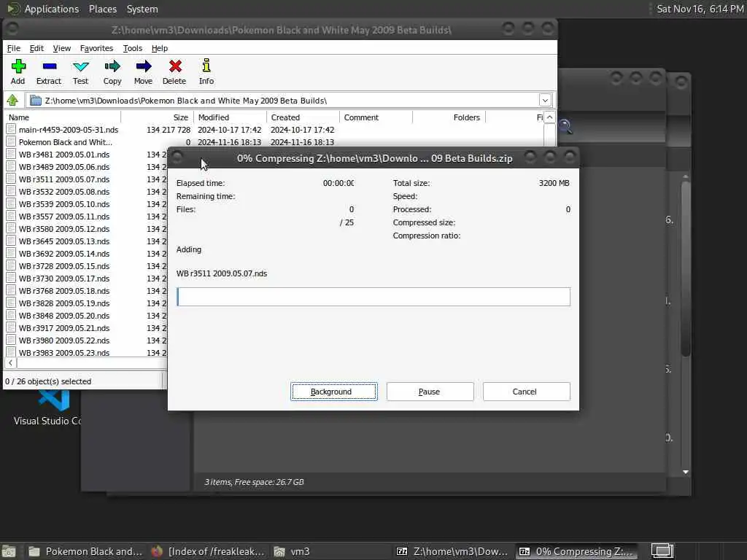Select WB r3539 2009.05.10.nds

pyautogui.click(x=64, y=204)
